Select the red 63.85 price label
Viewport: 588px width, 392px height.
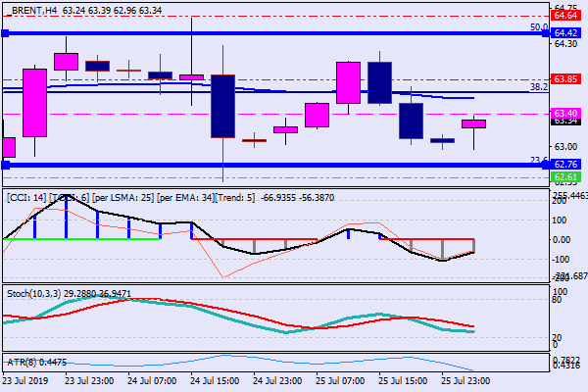coord(565,79)
